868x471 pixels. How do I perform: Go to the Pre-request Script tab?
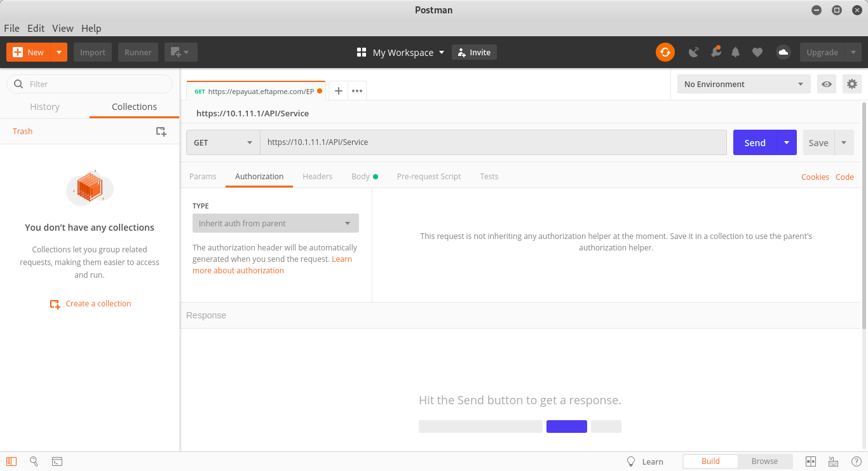pyautogui.click(x=429, y=176)
